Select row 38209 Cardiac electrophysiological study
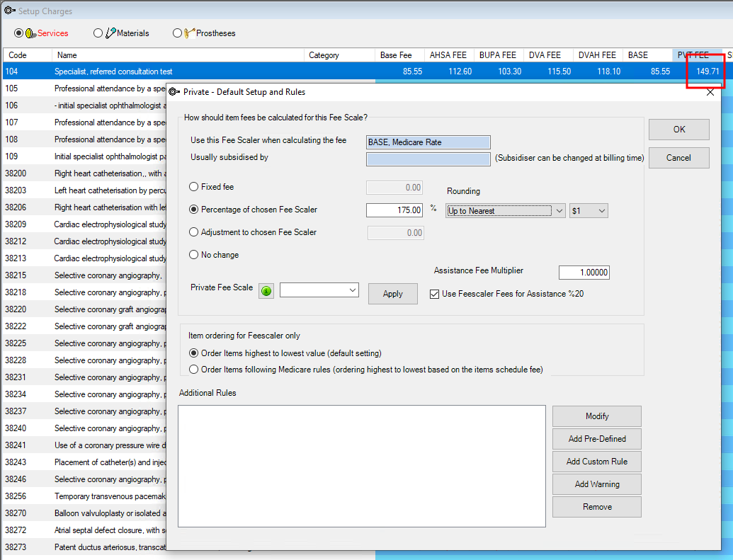The height and width of the screenshot is (560, 733). coord(84,224)
